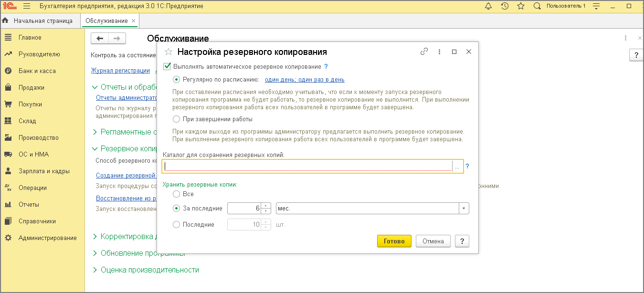Click the forward arrow navigation button
The image size is (644, 293).
[x=117, y=39]
